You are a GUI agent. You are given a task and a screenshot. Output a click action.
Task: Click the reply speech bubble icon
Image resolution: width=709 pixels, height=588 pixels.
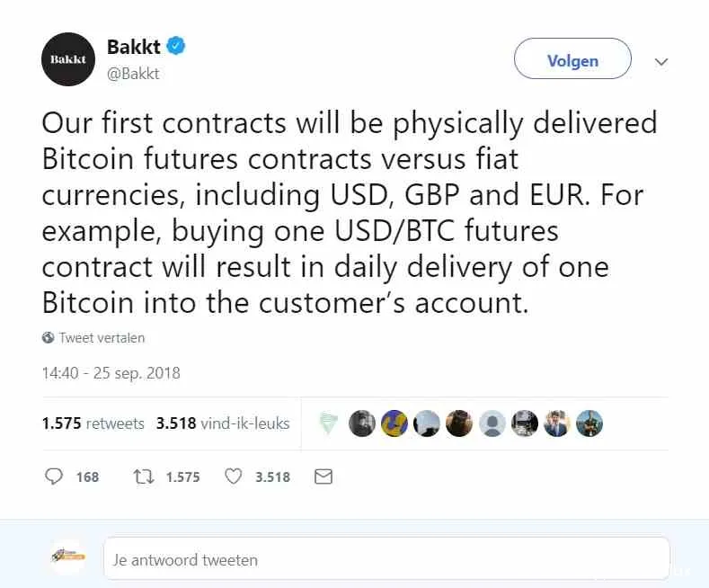(x=54, y=477)
